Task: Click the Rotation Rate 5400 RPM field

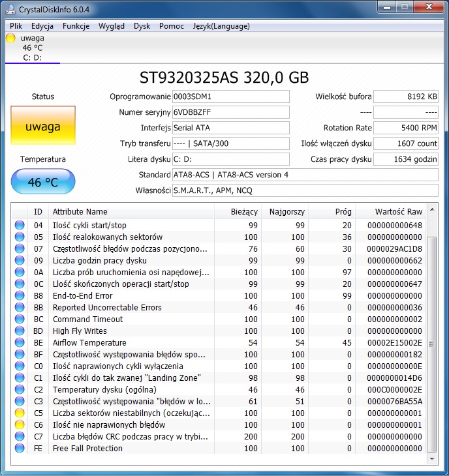Action: click(406, 128)
